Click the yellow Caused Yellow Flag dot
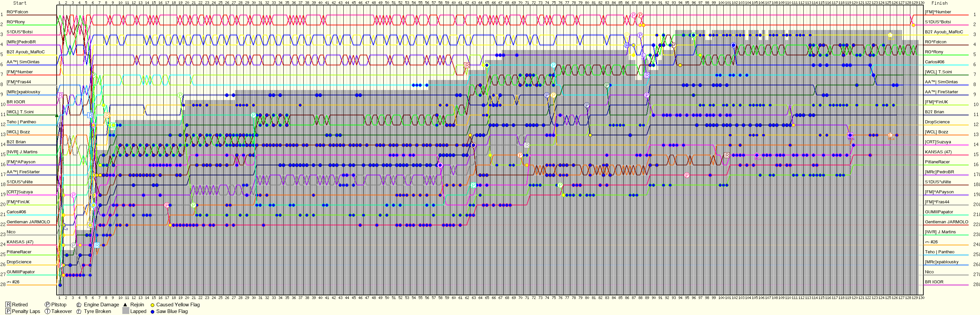The height and width of the screenshot is (315, 980). [153, 305]
